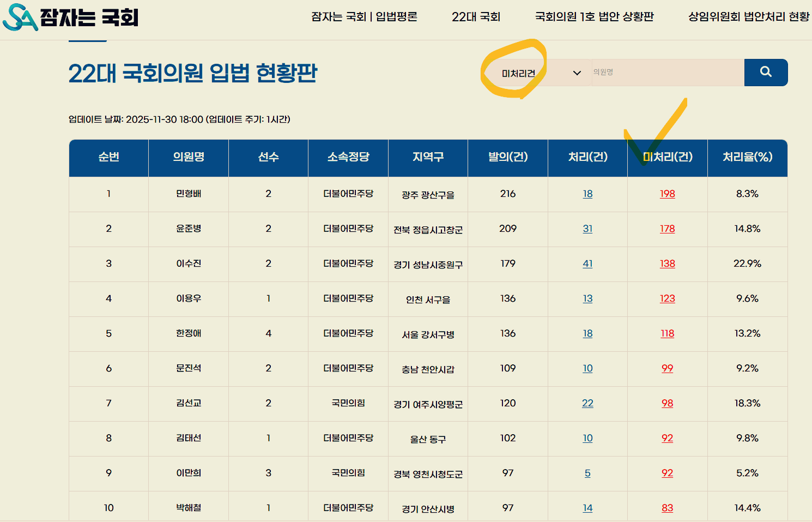Click the 22대 국회의원 입법 현황판 heading
The height and width of the screenshot is (522, 812).
193,73
